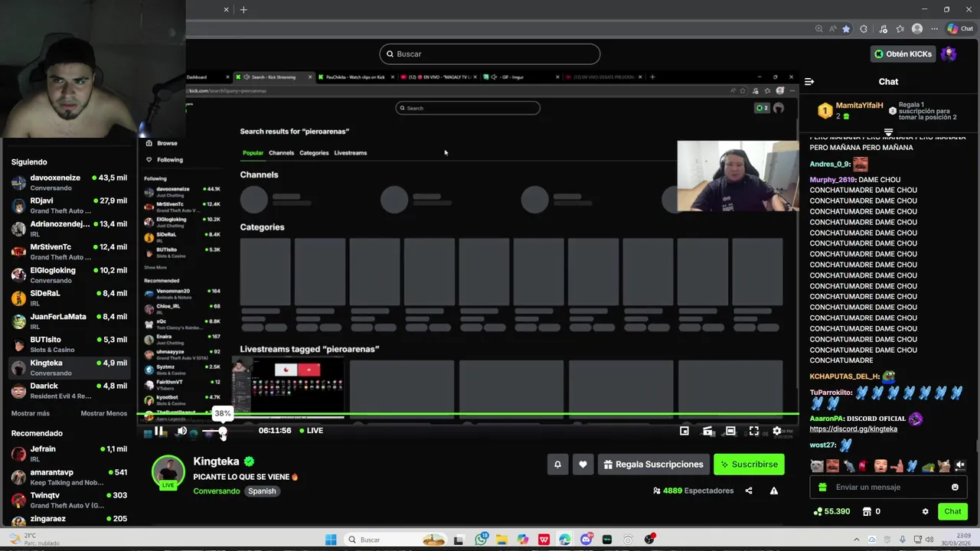Image resolution: width=980 pixels, height=551 pixels.
Task: Jump to LIVE in the player
Action: pyautogui.click(x=311, y=431)
